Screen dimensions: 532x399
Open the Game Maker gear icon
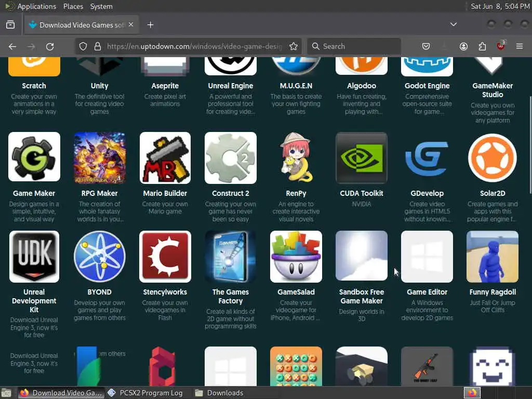point(34,157)
